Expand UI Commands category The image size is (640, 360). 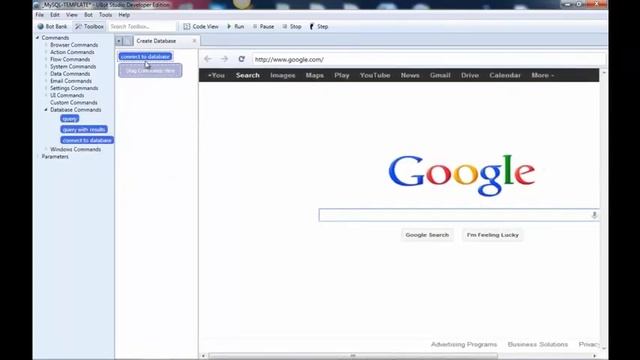pyautogui.click(x=46, y=96)
